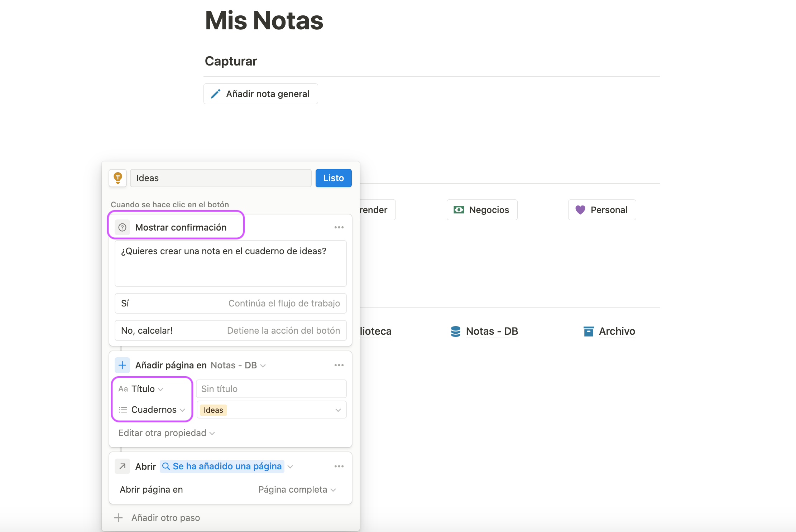Click the Listo button
The width and height of the screenshot is (796, 532).
[x=334, y=178]
